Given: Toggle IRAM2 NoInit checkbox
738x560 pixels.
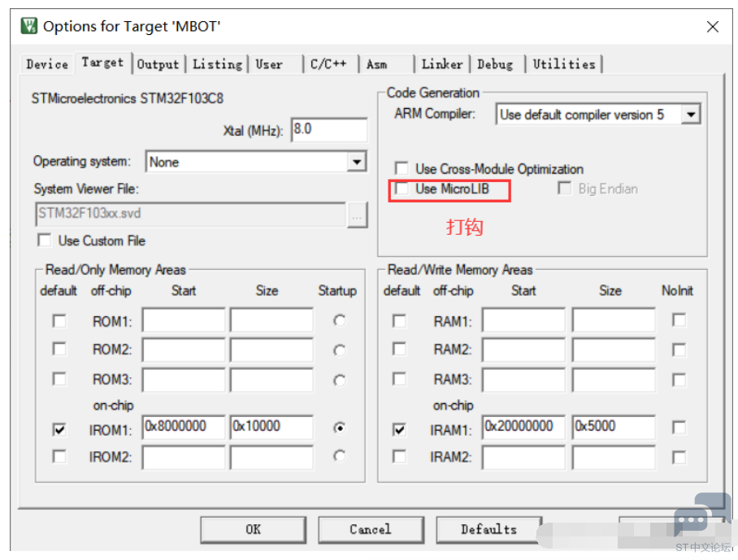Looking at the screenshot, I should tap(679, 458).
